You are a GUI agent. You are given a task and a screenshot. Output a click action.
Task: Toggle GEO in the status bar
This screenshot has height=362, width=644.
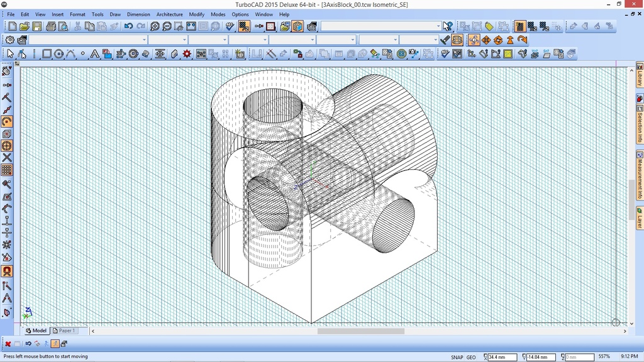coord(470,356)
